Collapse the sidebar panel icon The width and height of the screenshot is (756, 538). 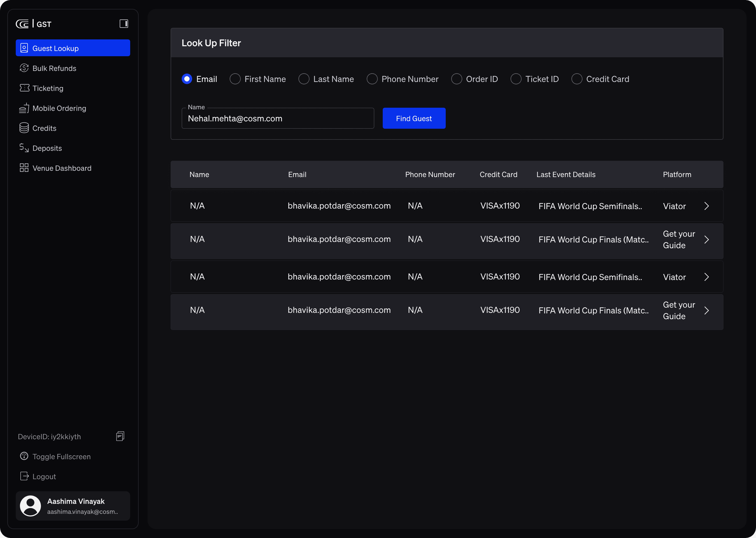click(124, 24)
